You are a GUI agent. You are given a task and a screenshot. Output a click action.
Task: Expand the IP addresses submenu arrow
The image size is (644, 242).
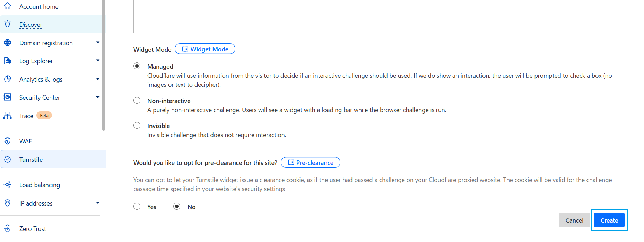(x=98, y=203)
